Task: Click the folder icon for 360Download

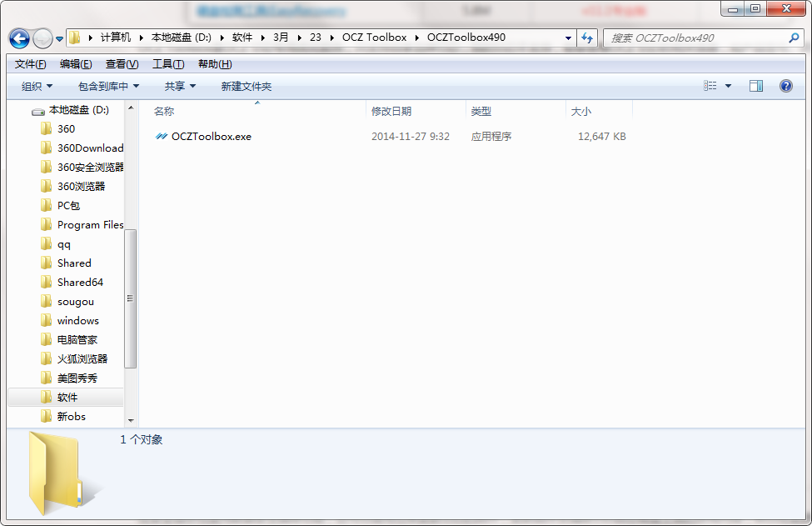Action: pos(46,148)
